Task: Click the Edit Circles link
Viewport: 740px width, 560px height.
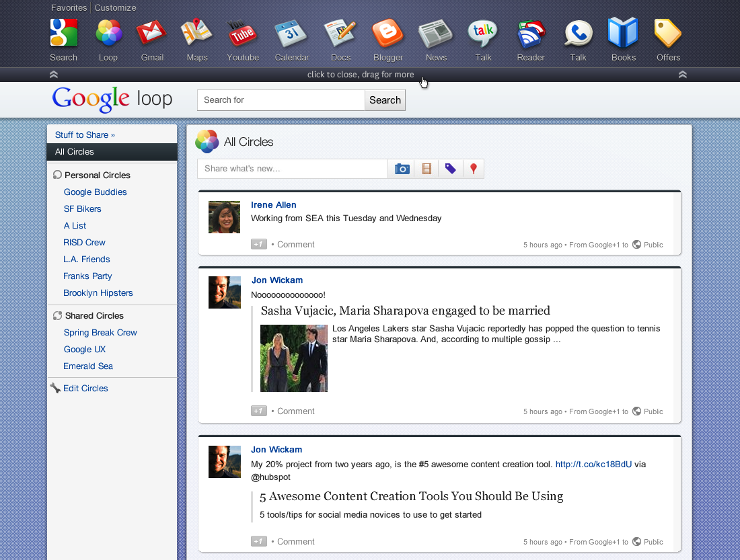Action: pos(85,389)
